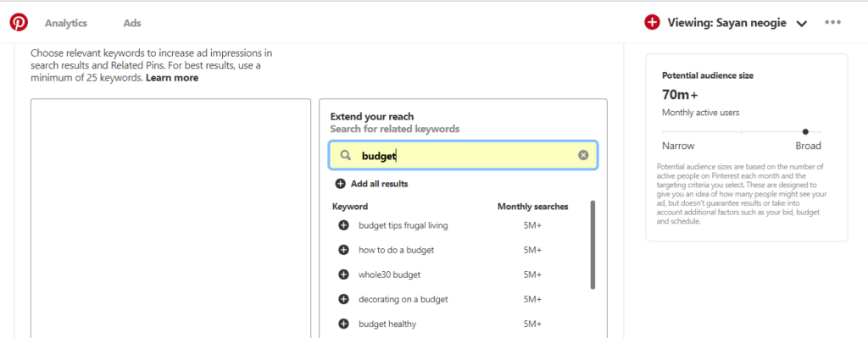
Task: Open the Pinterest logo home icon
Action: pyautogui.click(x=19, y=23)
